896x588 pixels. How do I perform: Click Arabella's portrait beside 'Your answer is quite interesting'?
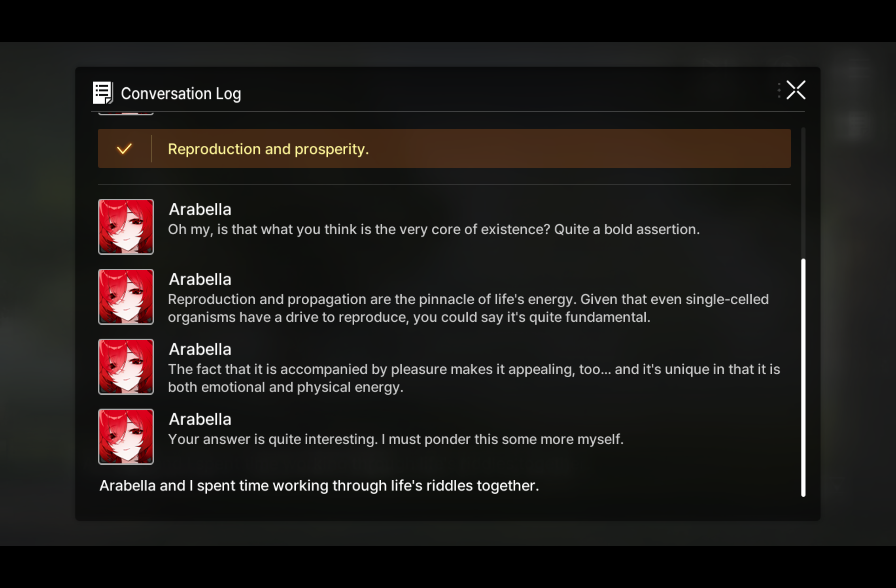126,437
